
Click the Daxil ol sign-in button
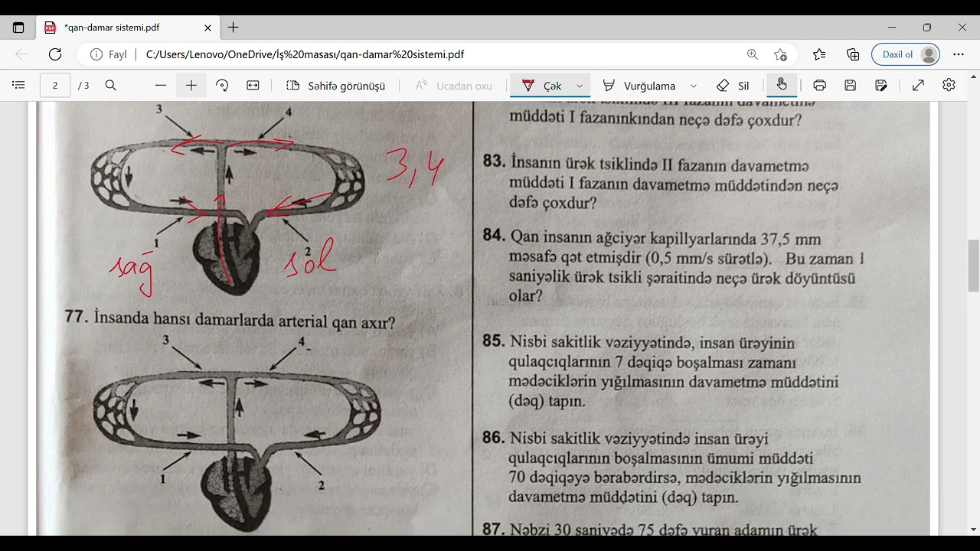(x=906, y=54)
